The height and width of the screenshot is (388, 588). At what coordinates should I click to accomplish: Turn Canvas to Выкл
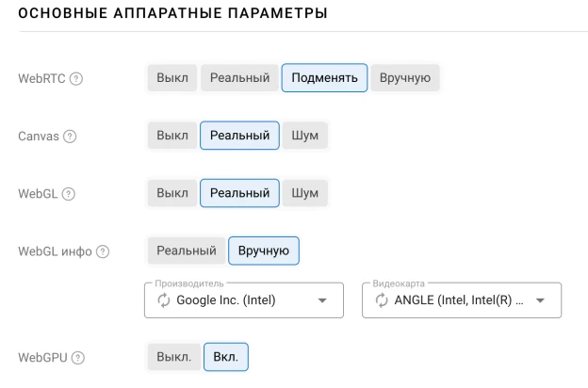click(x=172, y=136)
